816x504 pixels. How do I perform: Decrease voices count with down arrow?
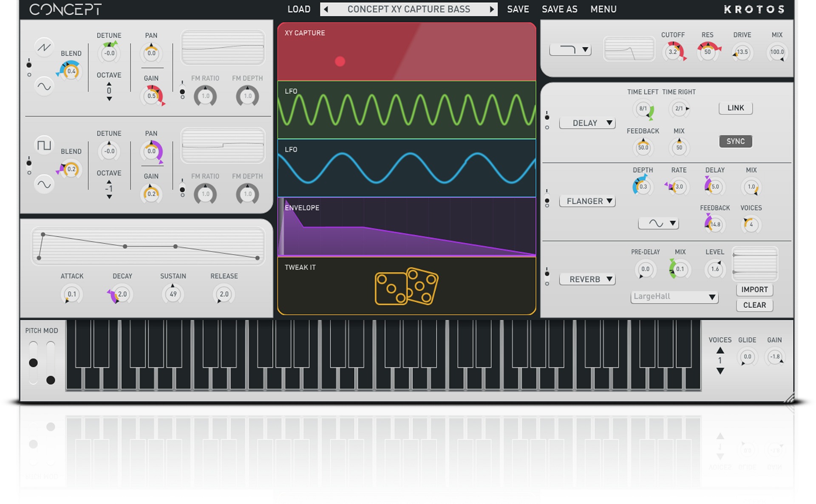[x=720, y=371]
